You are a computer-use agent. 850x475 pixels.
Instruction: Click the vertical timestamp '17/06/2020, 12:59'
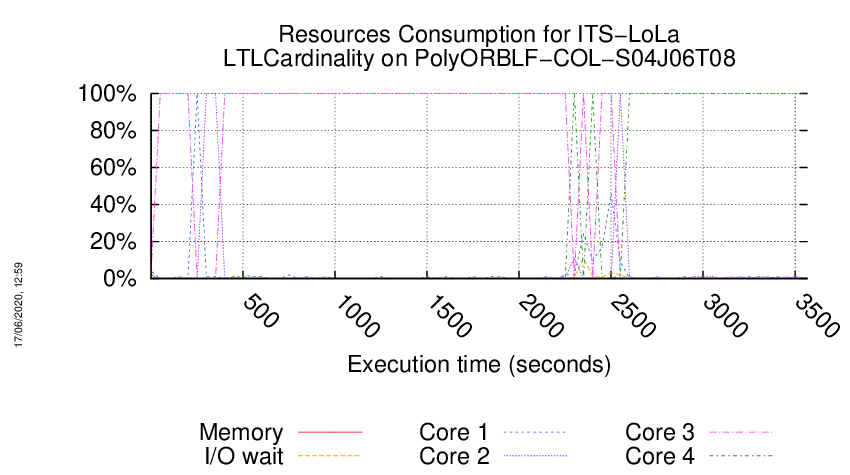[18, 305]
